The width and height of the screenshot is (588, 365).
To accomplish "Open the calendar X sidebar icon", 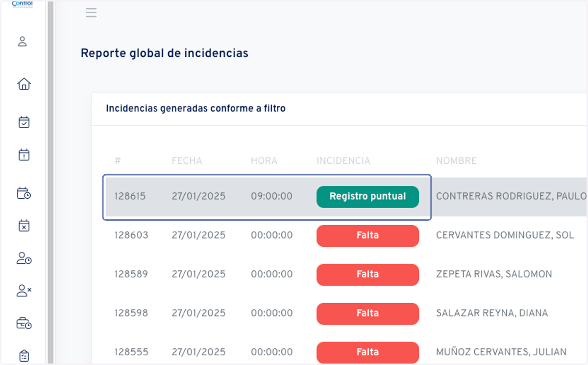I will point(24,226).
